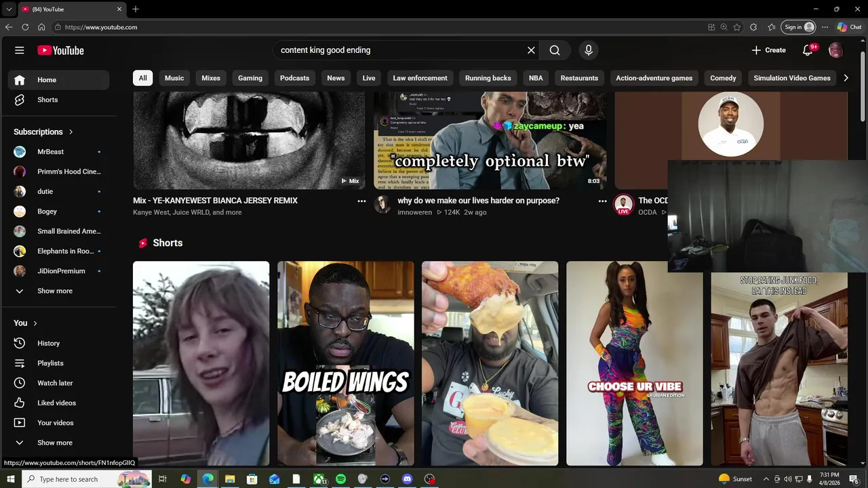This screenshot has width=868, height=488.
Task: Open Spotify from the taskbar
Action: click(x=340, y=479)
